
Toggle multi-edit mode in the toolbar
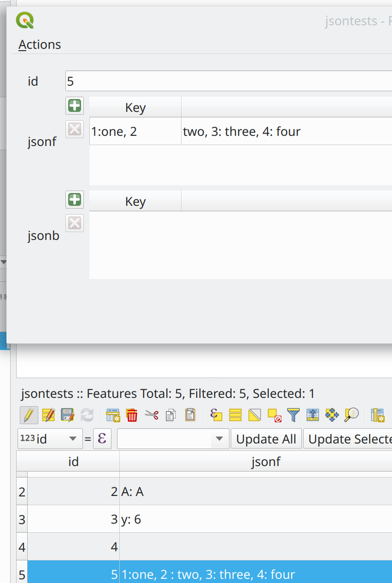[48, 415]
